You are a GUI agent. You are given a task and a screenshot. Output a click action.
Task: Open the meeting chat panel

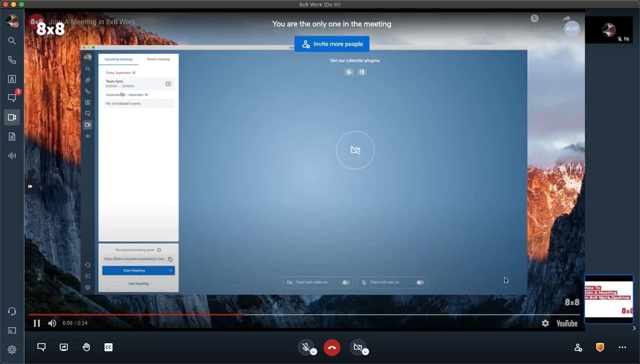point(41,347)
